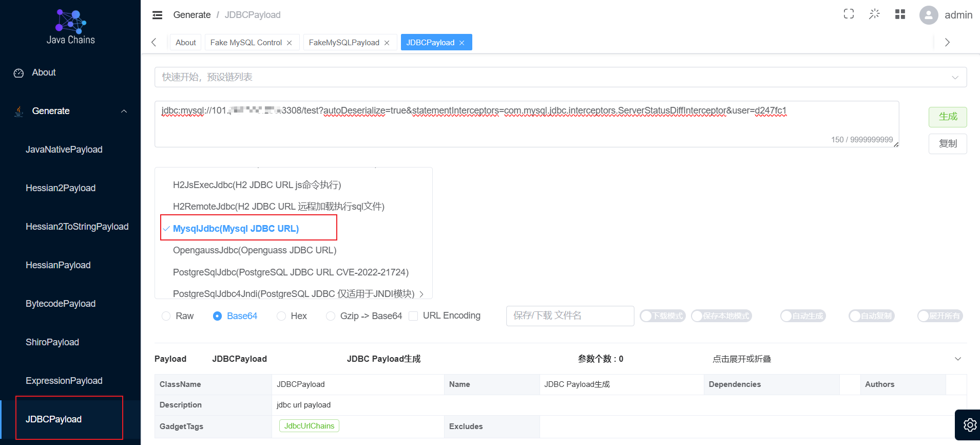Collapse the sidebar with hamburger icon
Viewport: 980px width, 445px height.
[x=158, y=15]
